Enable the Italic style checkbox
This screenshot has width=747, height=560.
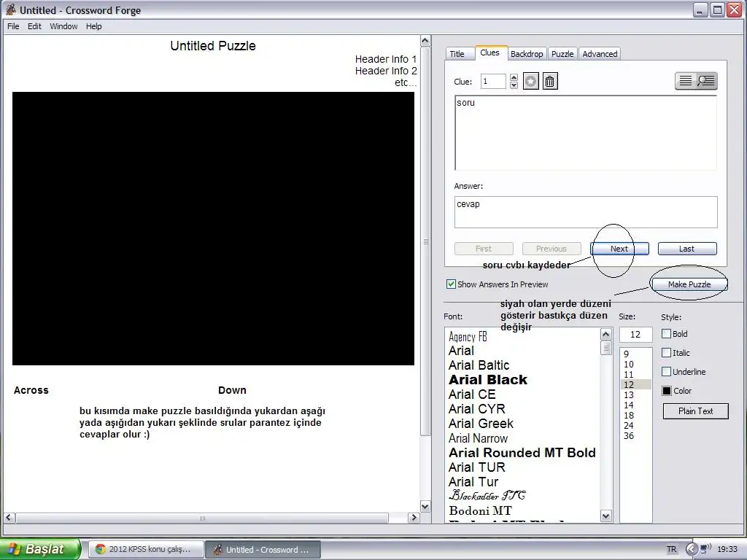(x=667, y=353)
